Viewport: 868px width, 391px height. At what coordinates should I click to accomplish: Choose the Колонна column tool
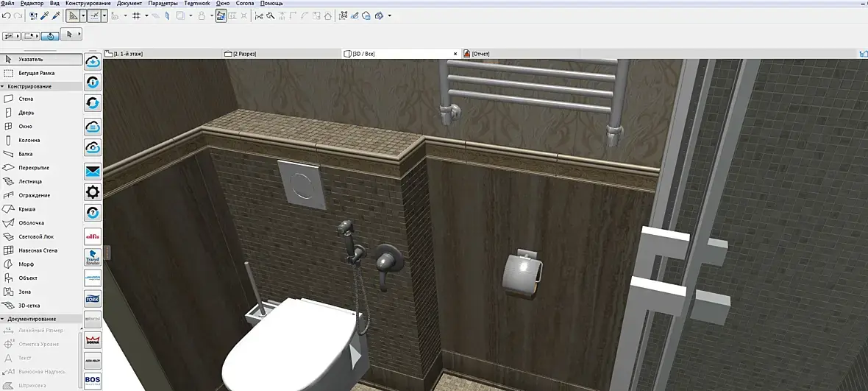(x=41, y=140)
